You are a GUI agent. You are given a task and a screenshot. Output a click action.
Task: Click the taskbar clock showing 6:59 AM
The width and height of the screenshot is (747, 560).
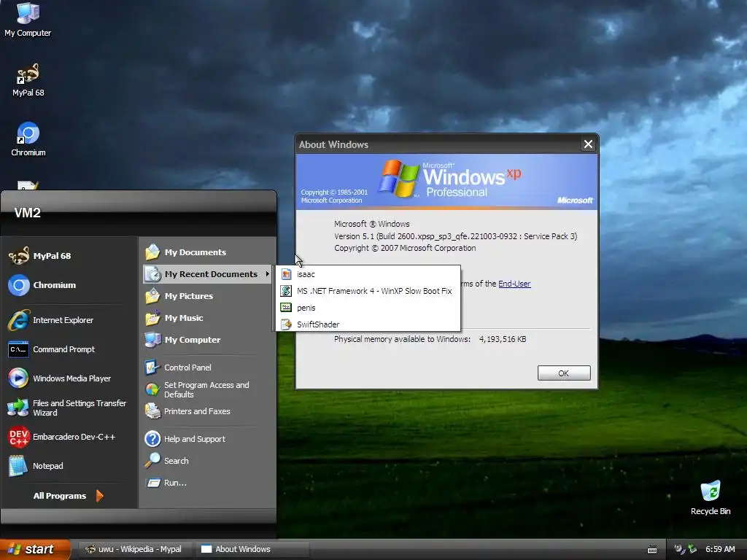point(720,549)
